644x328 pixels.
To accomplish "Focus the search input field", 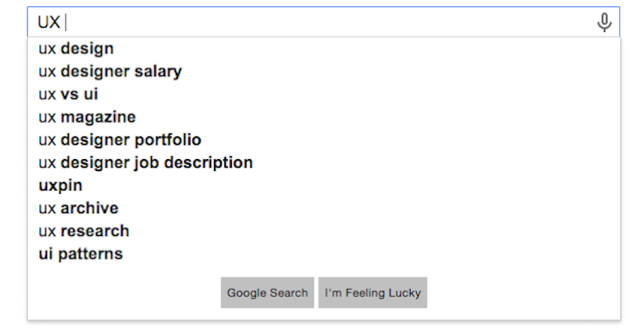I will 312,23.
